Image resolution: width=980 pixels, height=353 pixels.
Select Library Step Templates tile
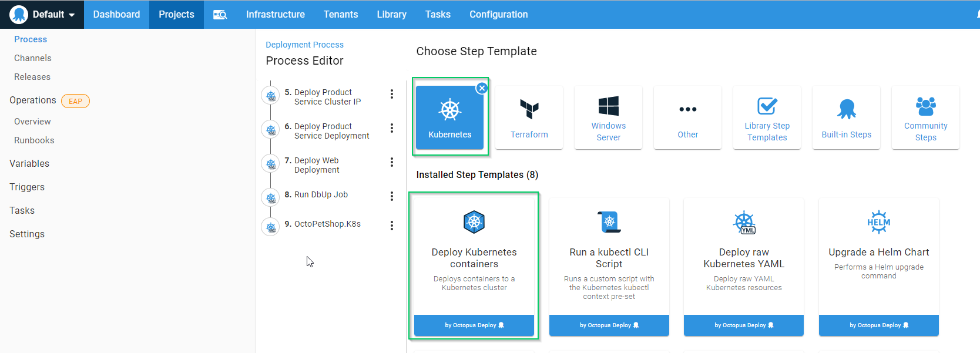pos(767,117)
